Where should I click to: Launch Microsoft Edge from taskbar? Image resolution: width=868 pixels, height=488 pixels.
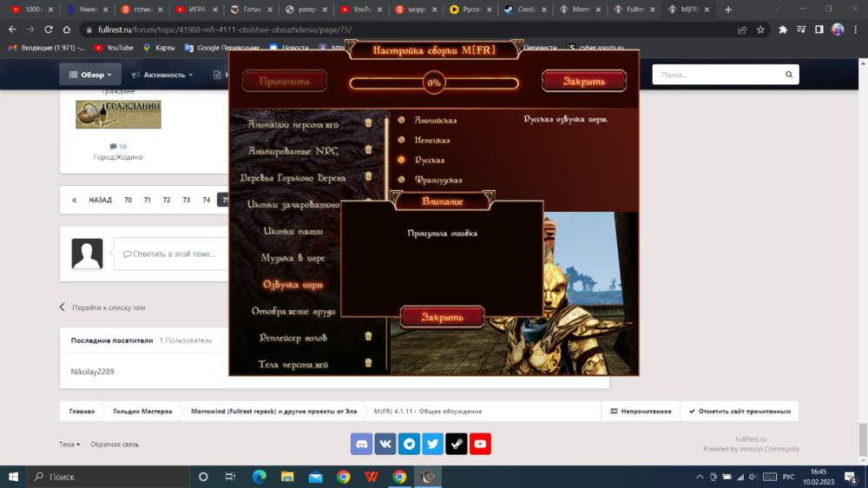(x=259, y=477)
